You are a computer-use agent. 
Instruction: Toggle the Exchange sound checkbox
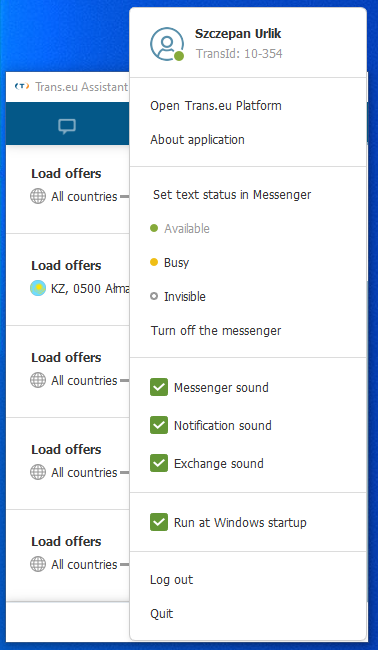coord(159,463)
